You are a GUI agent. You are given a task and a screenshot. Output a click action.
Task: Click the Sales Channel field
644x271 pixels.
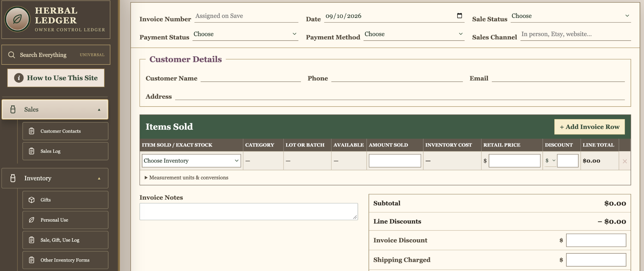[x=575, y=34]
